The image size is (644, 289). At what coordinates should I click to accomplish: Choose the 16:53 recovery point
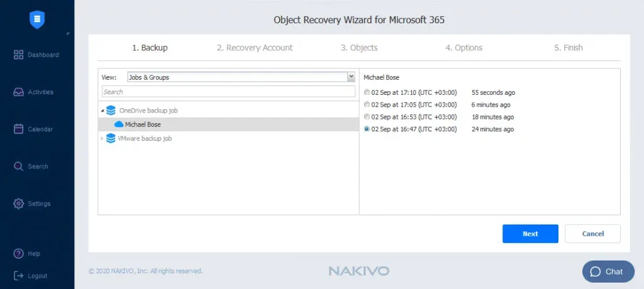(x=367, y=117)
